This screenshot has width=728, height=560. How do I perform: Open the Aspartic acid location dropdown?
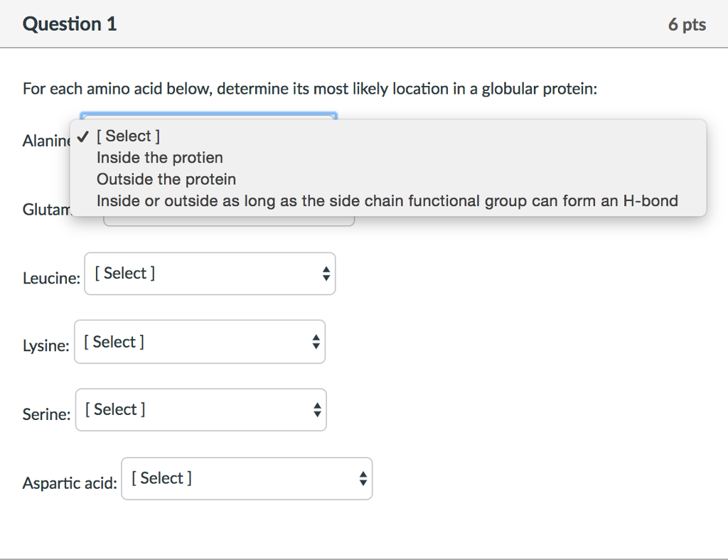coord(247,478)
